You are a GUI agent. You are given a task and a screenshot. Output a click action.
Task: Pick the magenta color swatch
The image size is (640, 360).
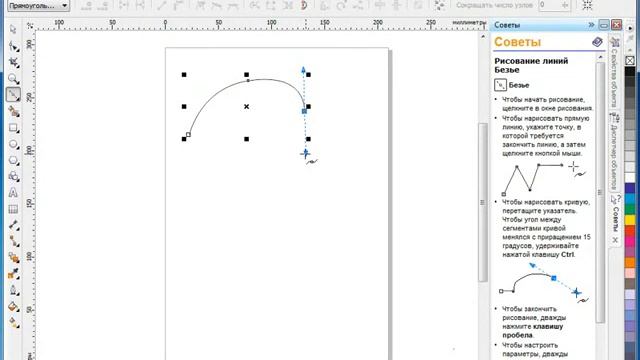[x=630, y=241]
